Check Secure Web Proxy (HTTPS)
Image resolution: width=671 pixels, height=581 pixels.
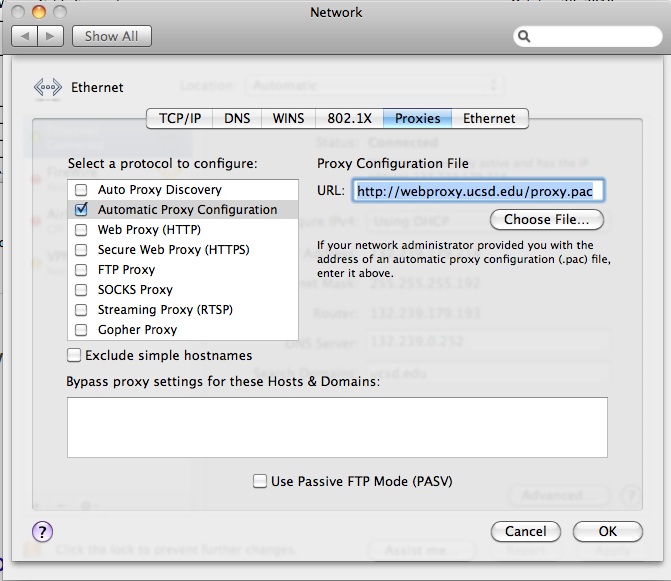coord(81,250)
